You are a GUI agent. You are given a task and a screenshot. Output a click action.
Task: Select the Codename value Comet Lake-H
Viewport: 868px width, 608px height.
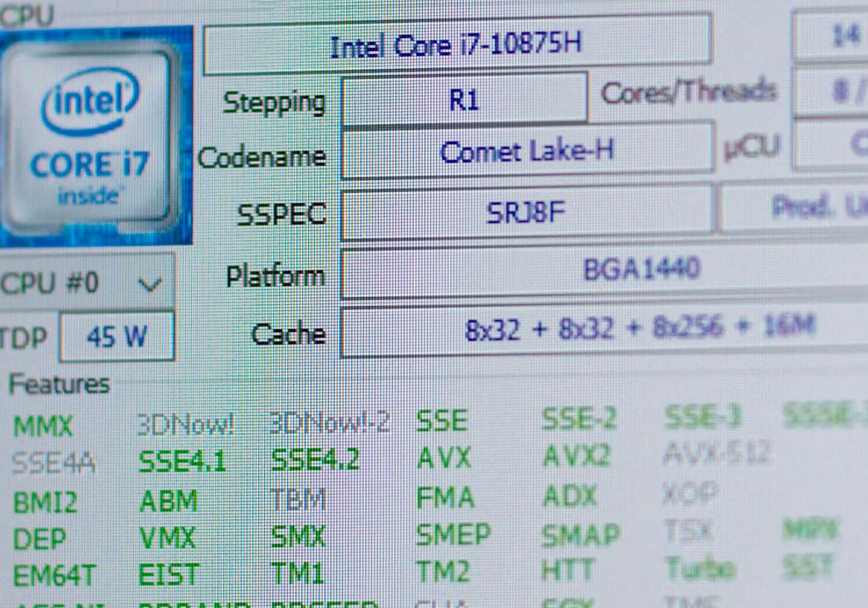tap(527, 152)
